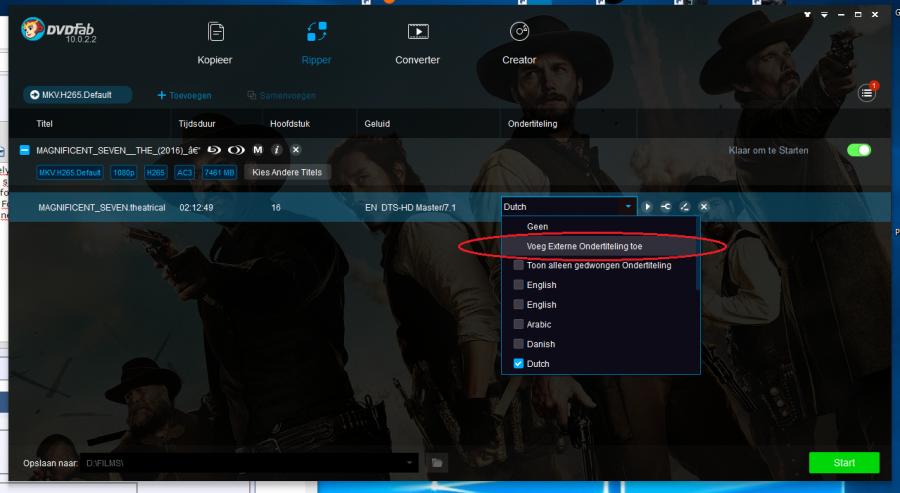Open the task queue list icon

point(867,93)
